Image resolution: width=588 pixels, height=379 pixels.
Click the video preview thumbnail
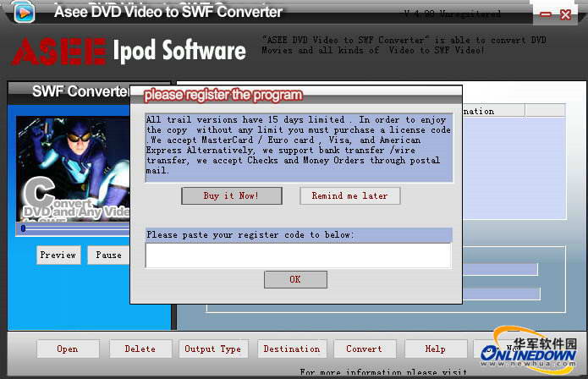coord(74,168)
